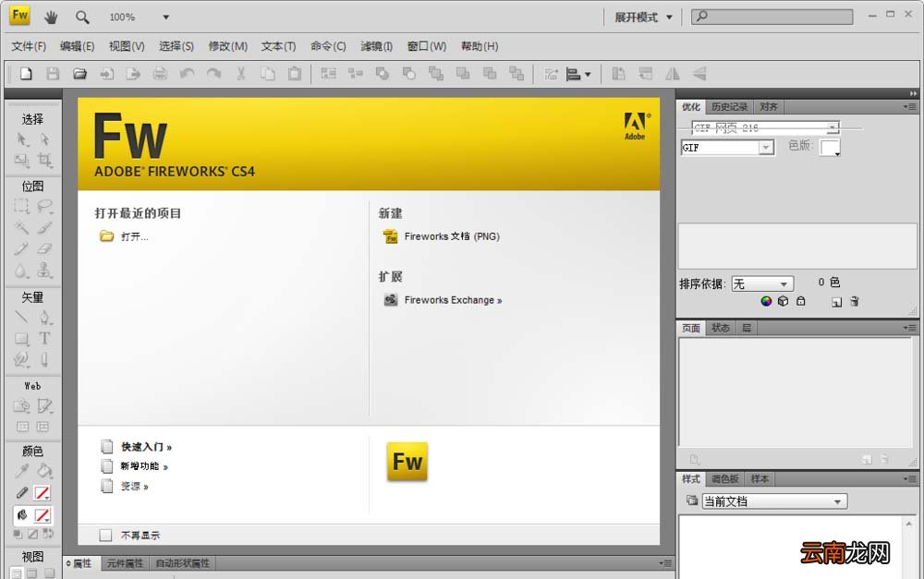Image resolution: width=924 pixels, height=579 pixels.
Task: Click the Fw logo icon on welcome screen
Action: pos(407,462)
